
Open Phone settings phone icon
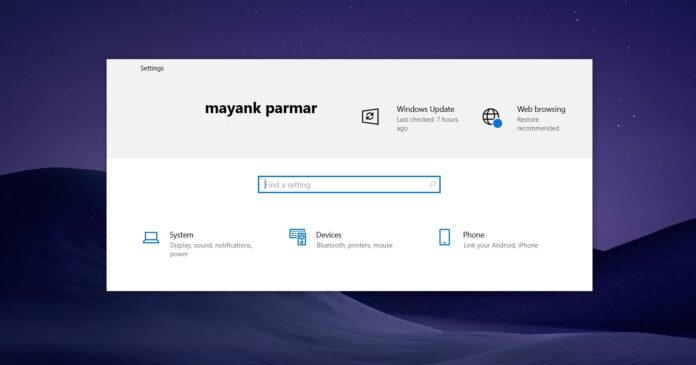(444, 237)
